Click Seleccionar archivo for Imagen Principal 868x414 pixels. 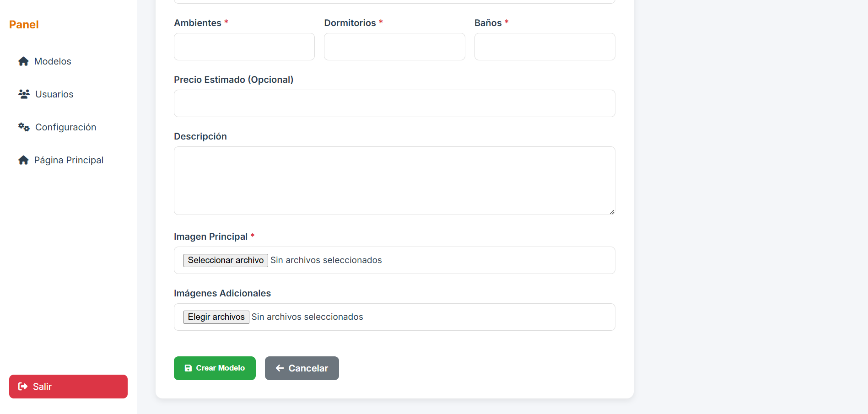click(226, 260)
